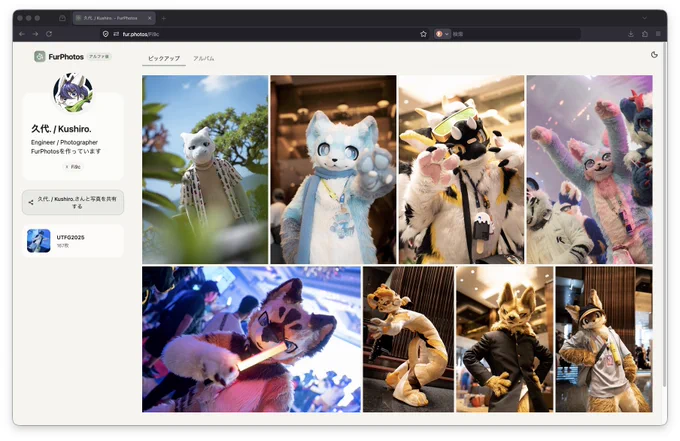Viewport: 680px width, 441px height.
Task: Open the Firefox View icon in the tab bar
Action: tap(62, 18)
